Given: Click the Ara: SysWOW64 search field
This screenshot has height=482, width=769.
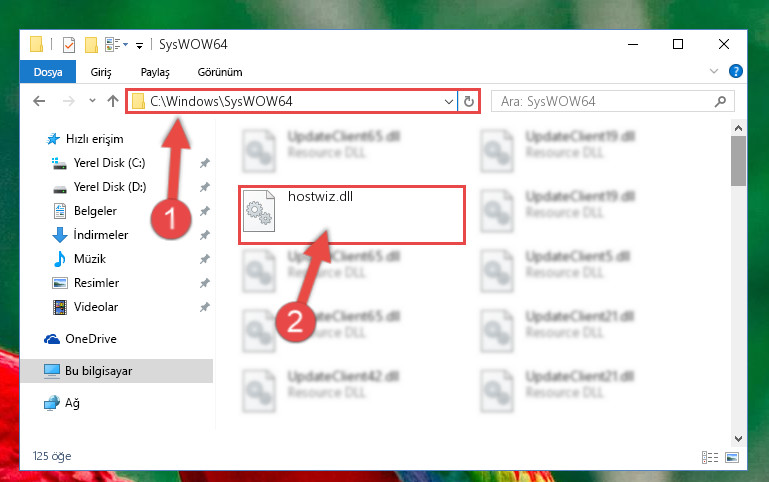Looking at the screenshot, I should coord(613,101).
